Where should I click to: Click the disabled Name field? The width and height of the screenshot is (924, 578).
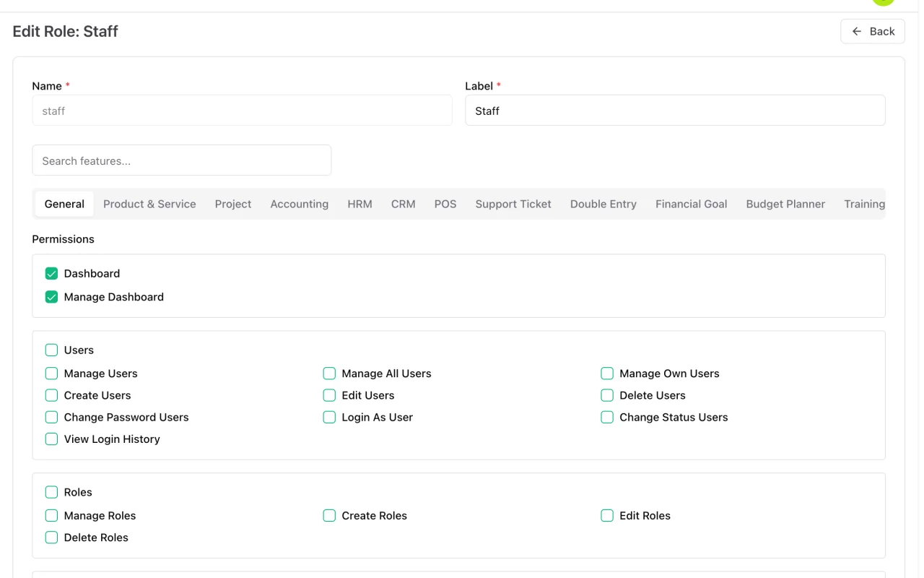click(x=242, y=111)
